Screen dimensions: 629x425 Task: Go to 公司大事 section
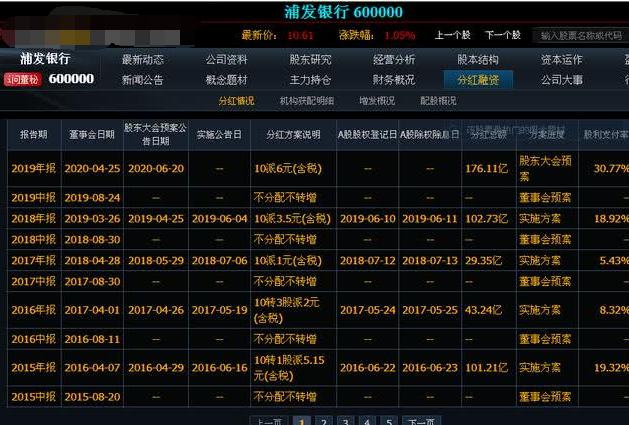coord(562,80)
